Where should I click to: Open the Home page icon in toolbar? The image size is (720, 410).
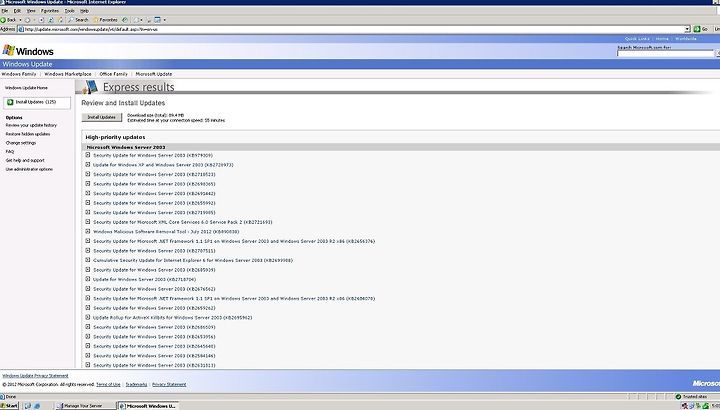pyautogui.click(x=60, y=20)
